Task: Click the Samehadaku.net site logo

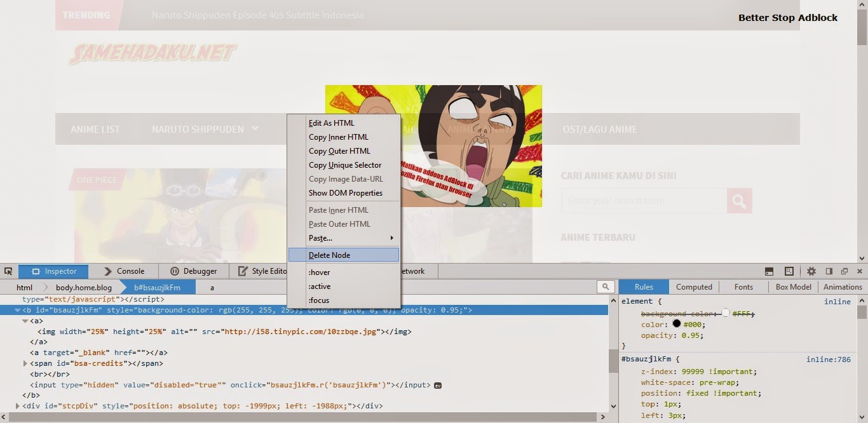Action: 153,54
